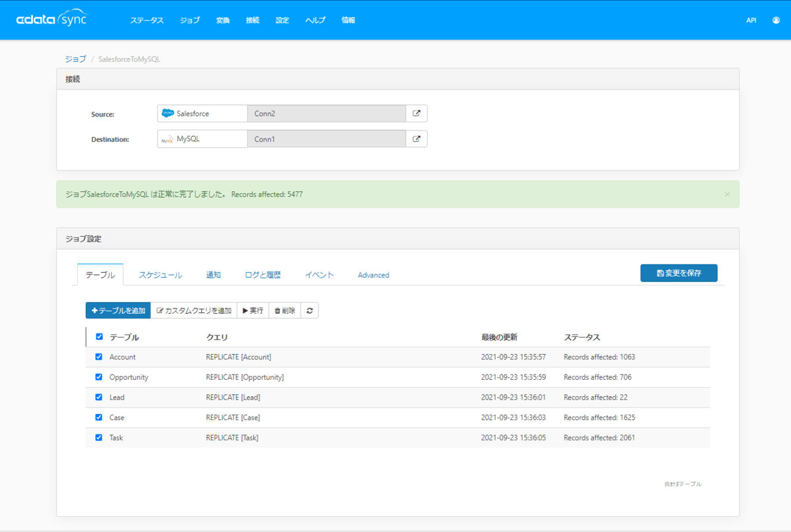Screen dimensions: 791x532
Task: Uncheck the Account table checkbox
Action: click(99, 357)
